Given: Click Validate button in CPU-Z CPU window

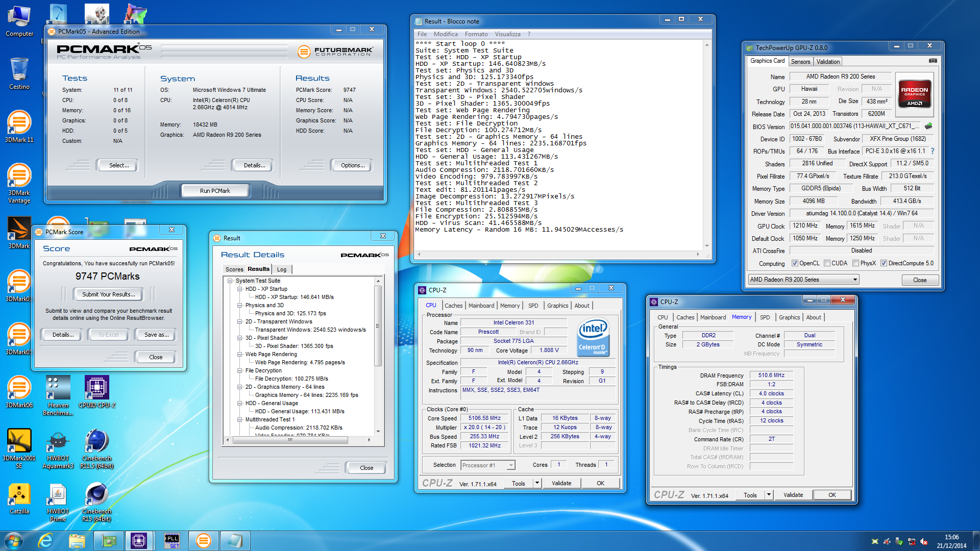Looking at the screenshot, I should click(561, 483).
